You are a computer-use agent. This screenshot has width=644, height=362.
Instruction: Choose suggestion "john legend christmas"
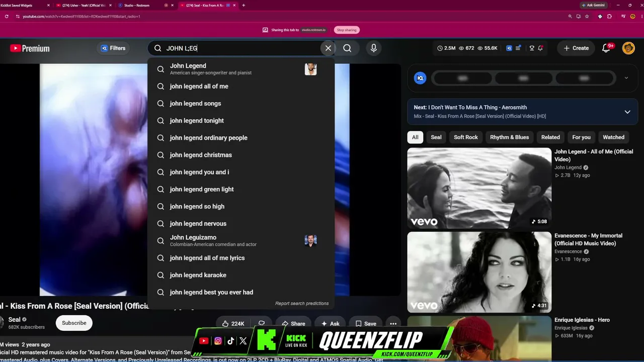tap(241, 155)
